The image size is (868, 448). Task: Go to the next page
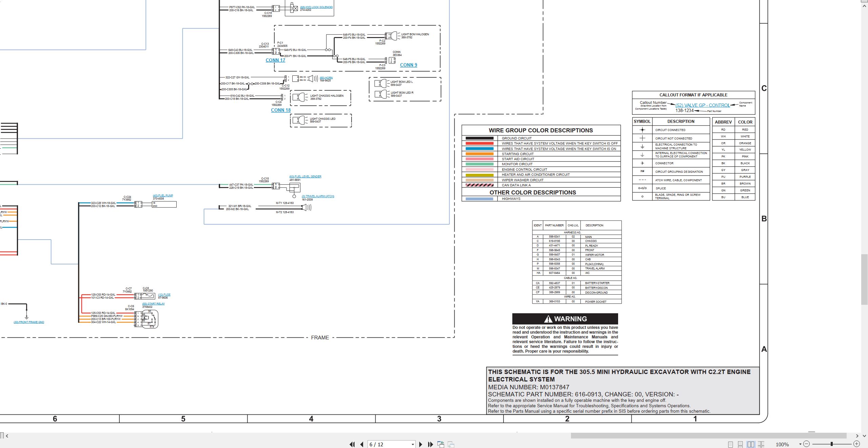(421, 444)
